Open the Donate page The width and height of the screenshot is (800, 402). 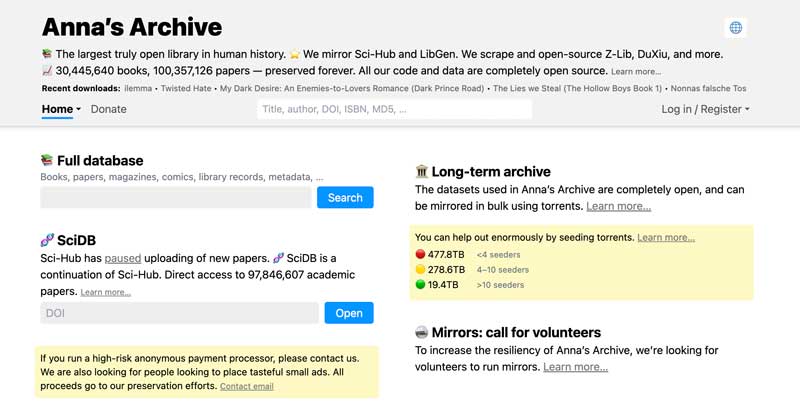coord(108,109)
